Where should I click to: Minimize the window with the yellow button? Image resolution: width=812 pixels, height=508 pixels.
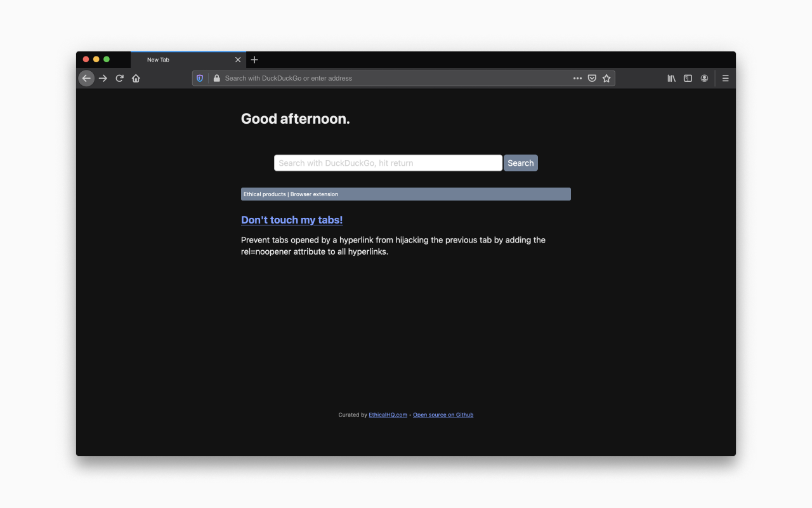96,59
